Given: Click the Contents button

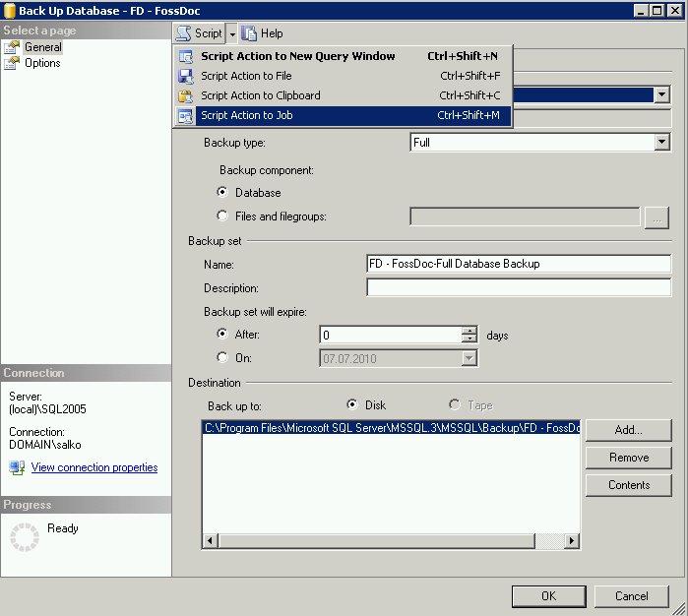Looking at the screenshot, I should point(628,485).
